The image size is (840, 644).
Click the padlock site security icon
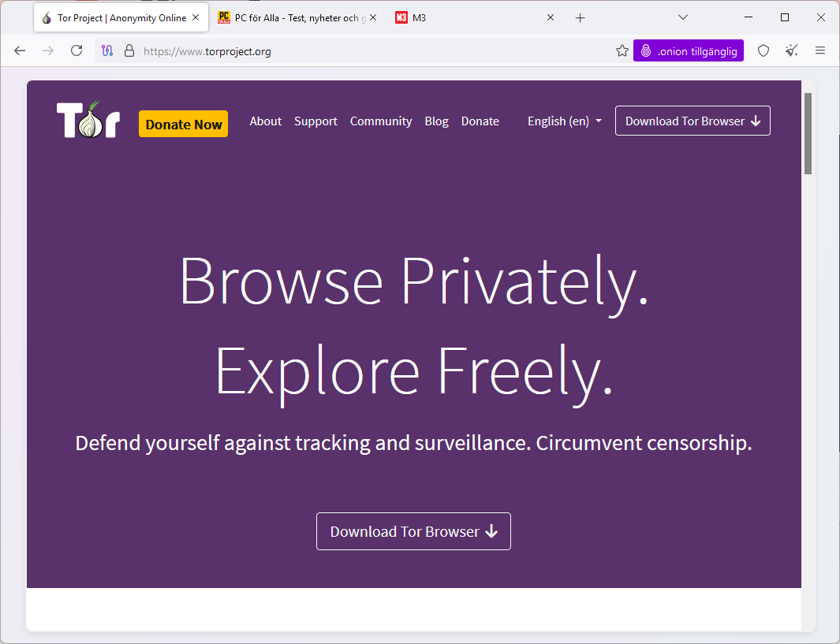pos(129,50)
